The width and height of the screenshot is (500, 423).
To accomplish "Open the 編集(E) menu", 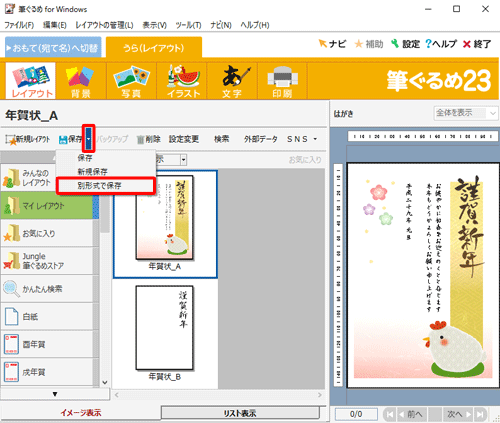I will (55, 25).
